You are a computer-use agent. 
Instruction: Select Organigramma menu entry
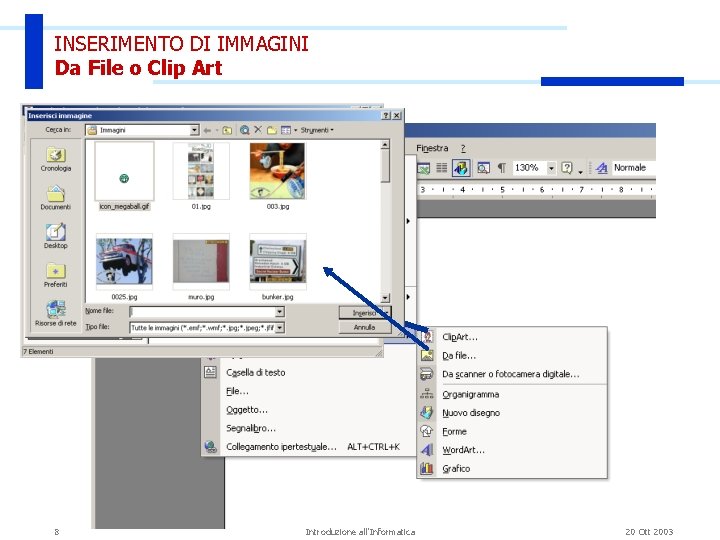click(x=512, y=394)
